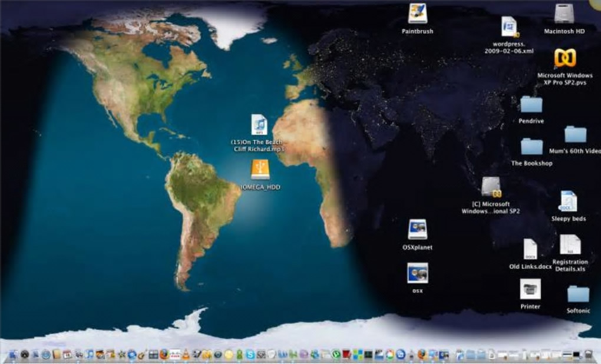601x364 pixels.
Task: Select the Sleepy beds document icon
Action: (568, 201)
